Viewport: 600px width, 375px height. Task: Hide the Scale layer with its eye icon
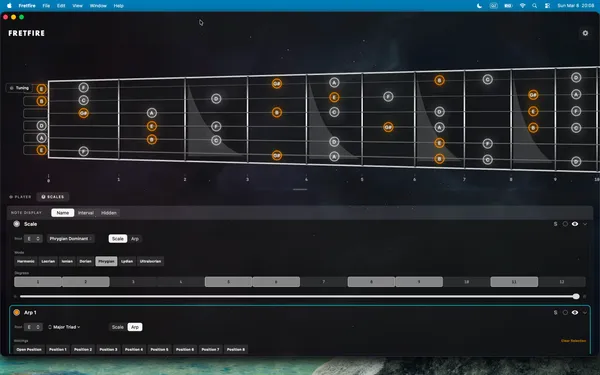click(x=575, y=224)
